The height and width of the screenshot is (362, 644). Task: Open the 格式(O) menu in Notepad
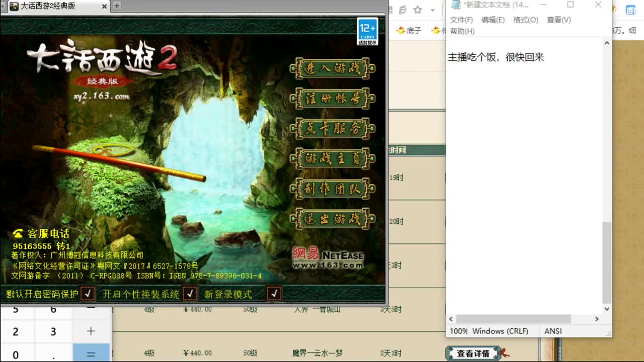[526, 20]
